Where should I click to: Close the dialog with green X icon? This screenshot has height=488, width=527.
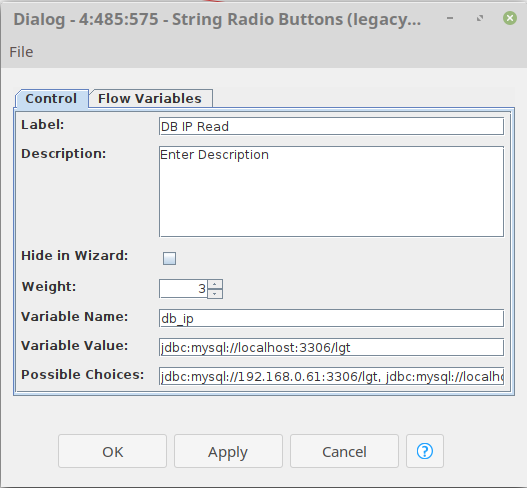510,18
